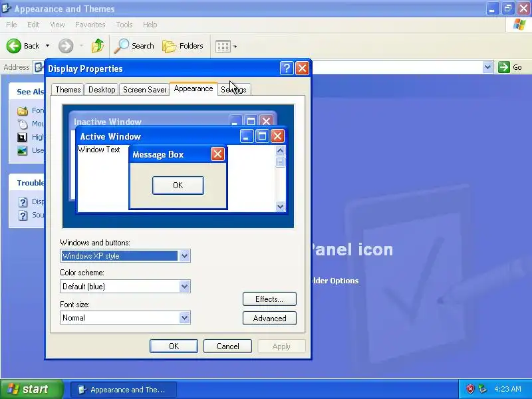Viewport: 532px width, 399px height.
Task: Toggle the Folders pane button
Action: [x=182, y=46]
